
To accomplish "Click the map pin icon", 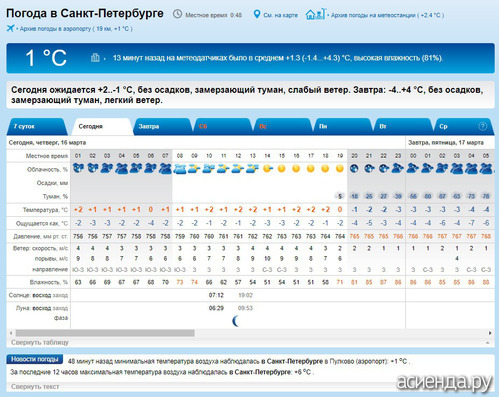I will [257, 14].
